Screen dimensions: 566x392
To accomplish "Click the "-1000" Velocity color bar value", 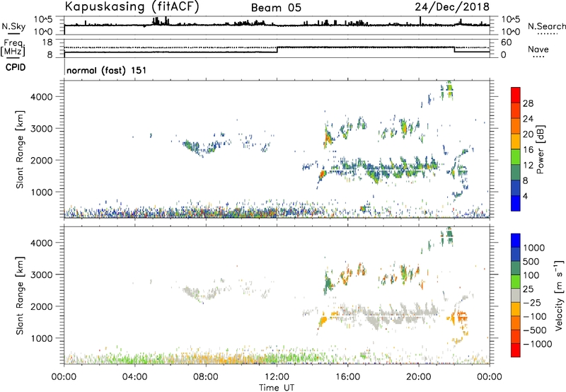I will tap(538, 344).
